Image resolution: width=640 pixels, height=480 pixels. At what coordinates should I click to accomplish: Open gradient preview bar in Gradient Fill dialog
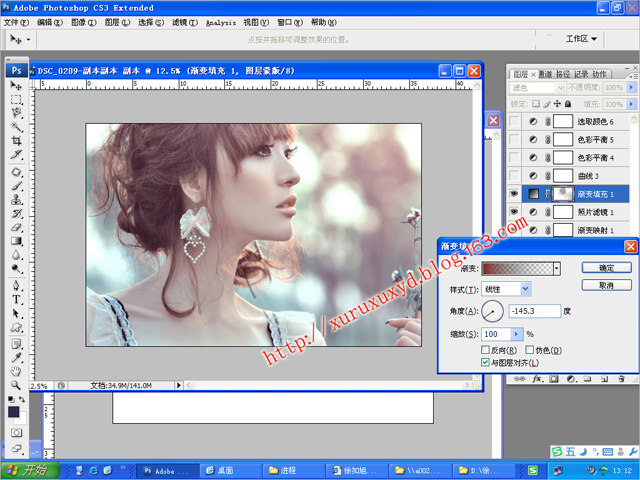(517, 268)
